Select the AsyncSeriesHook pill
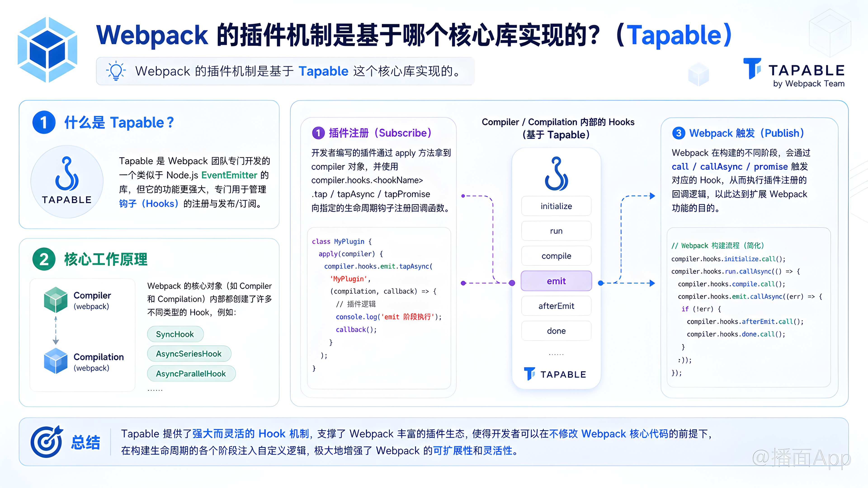The height and width of the screenshot is (488, 868). (189, 354)
